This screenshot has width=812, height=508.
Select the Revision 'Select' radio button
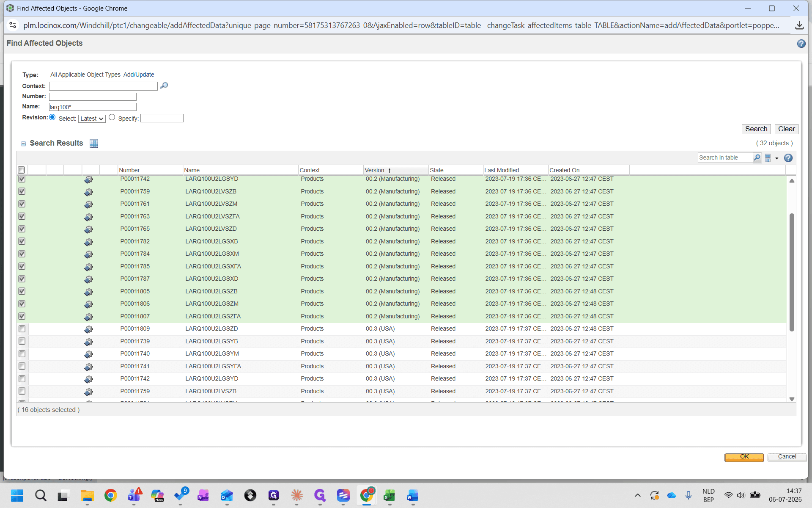52,117
